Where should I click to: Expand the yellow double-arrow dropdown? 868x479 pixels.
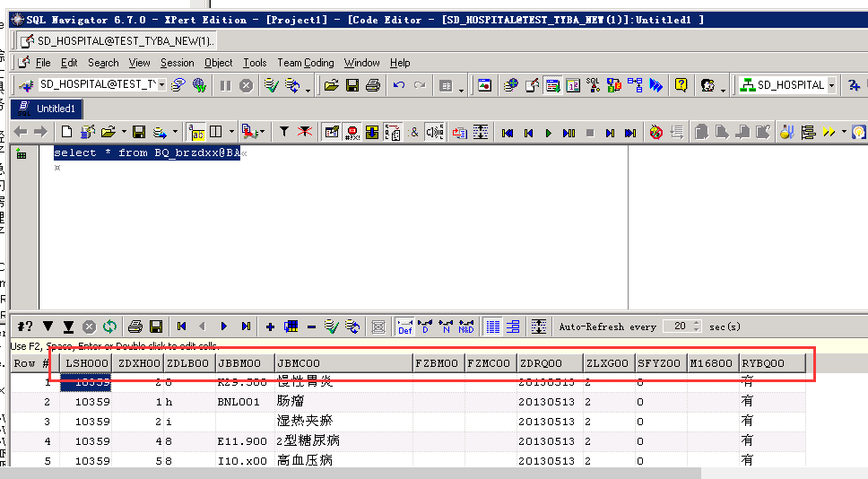(x=844, y=132)
